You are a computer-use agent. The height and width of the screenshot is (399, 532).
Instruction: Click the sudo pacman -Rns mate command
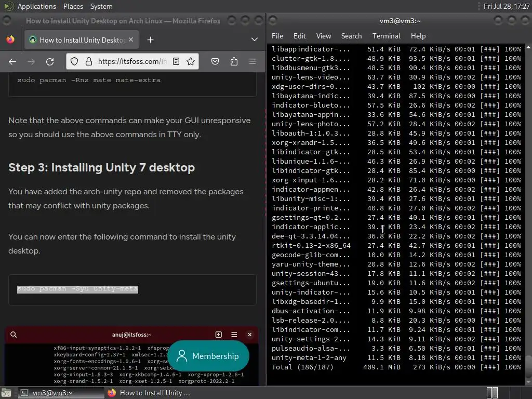(x=89, y=80)
